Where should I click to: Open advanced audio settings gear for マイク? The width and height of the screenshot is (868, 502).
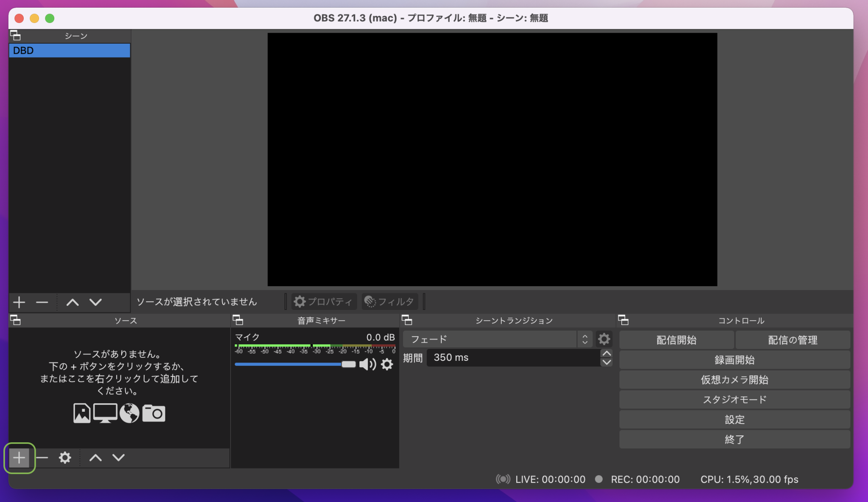(x=387, y=364)
